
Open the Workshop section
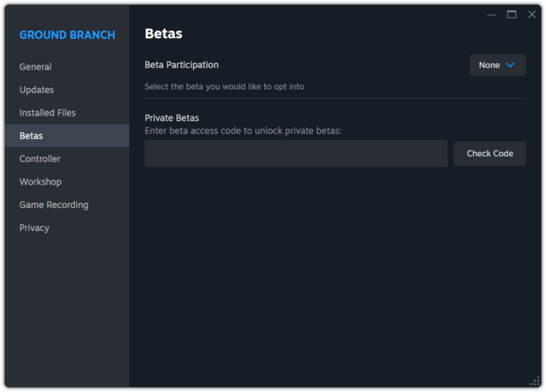click(x=41, y=182)
